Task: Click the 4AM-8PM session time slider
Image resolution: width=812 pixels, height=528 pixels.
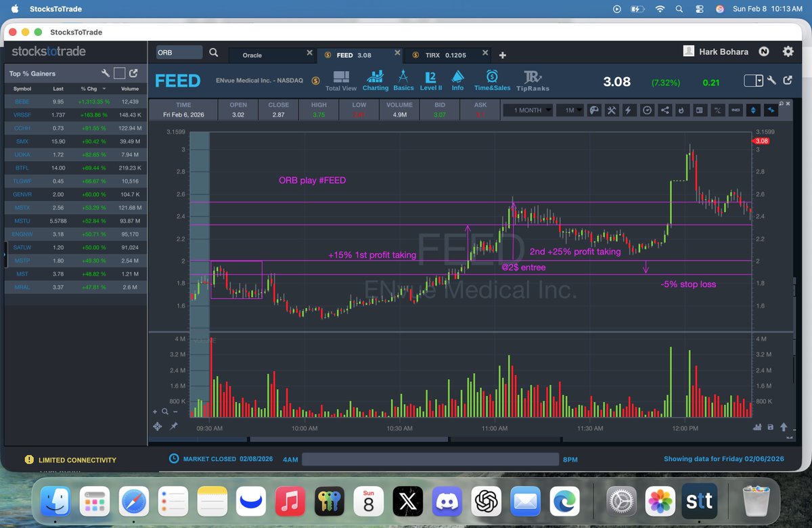Action: click(x=430, y=459)
